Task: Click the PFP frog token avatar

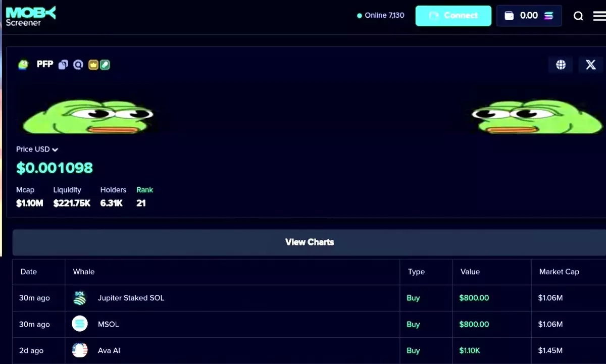Action: point(23,65)
